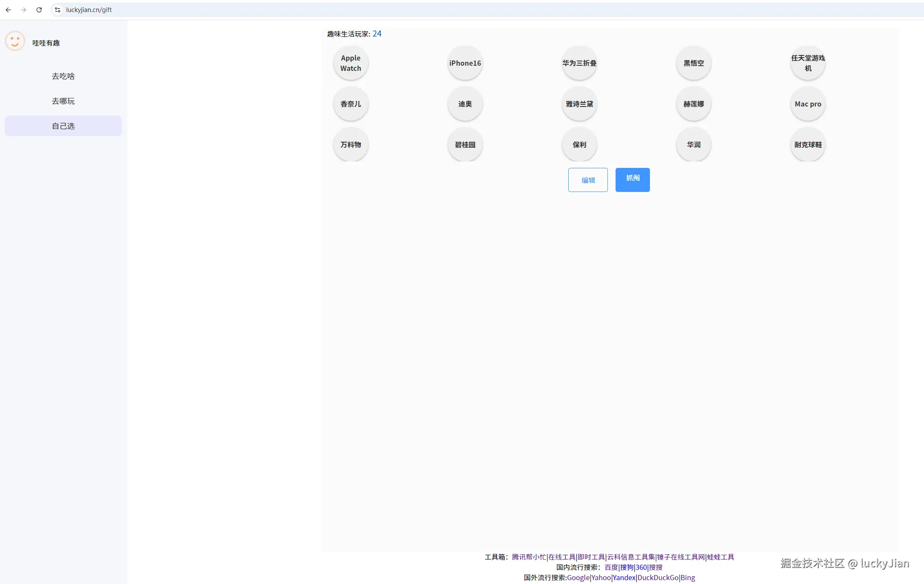
Task: Pick the 耐克球鞋 circle item
Action: pos(808,145)
